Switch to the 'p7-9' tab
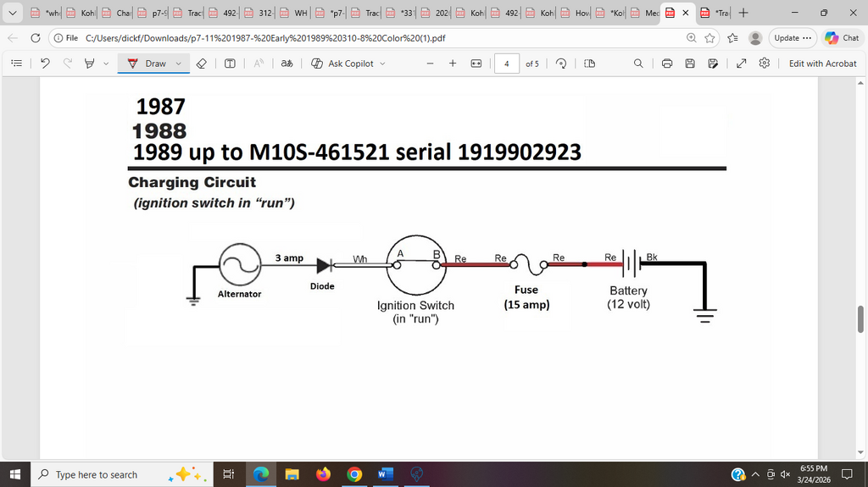 tap(152, 13)
